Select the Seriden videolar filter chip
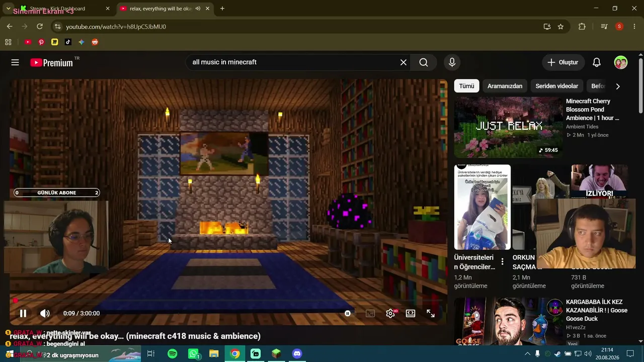 point(557,86)
